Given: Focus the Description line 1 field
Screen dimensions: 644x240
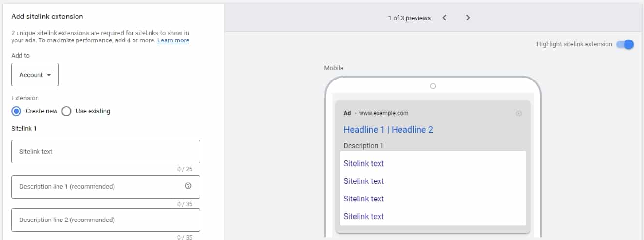Looking at the screenshot, I should pyautogui.click(x=97, y=187).
